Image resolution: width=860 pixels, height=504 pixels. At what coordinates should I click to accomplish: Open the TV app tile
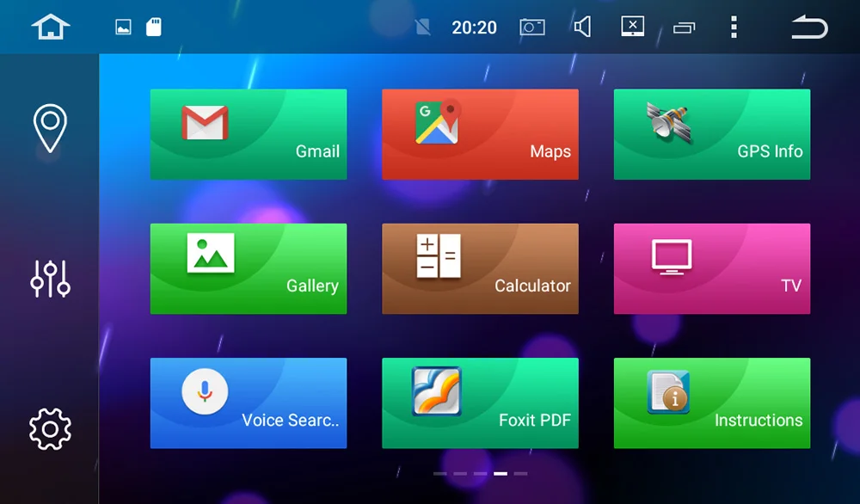tap(712, 268)
